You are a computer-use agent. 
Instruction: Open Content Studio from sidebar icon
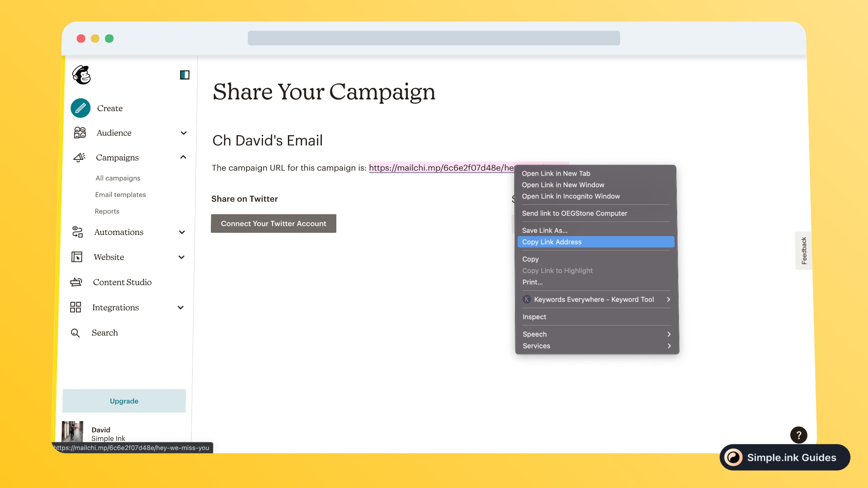pyautogui.click(x=76, y=282)
